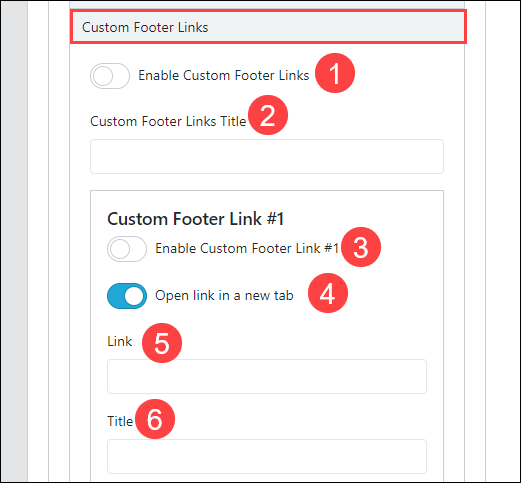Viewport: 521px width, 483px height.
Task: Disable the Open link in a new tab switch
Action: [127, 296]
